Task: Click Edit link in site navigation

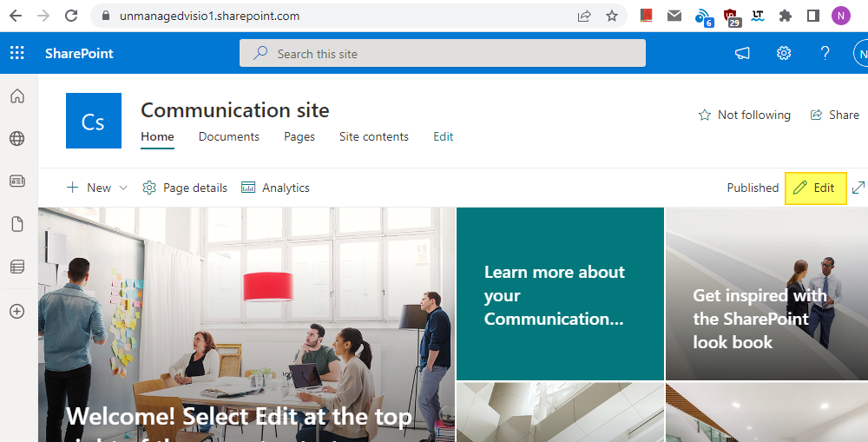Action: click(443, 136)
